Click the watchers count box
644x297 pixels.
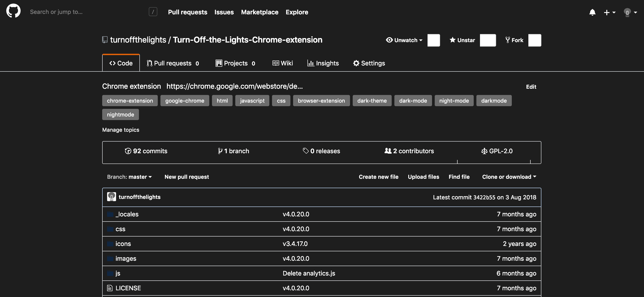coord(434,40)
